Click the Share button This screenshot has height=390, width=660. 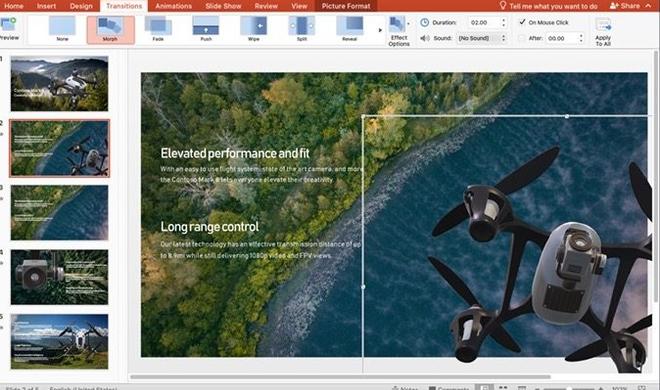(625, 6)
